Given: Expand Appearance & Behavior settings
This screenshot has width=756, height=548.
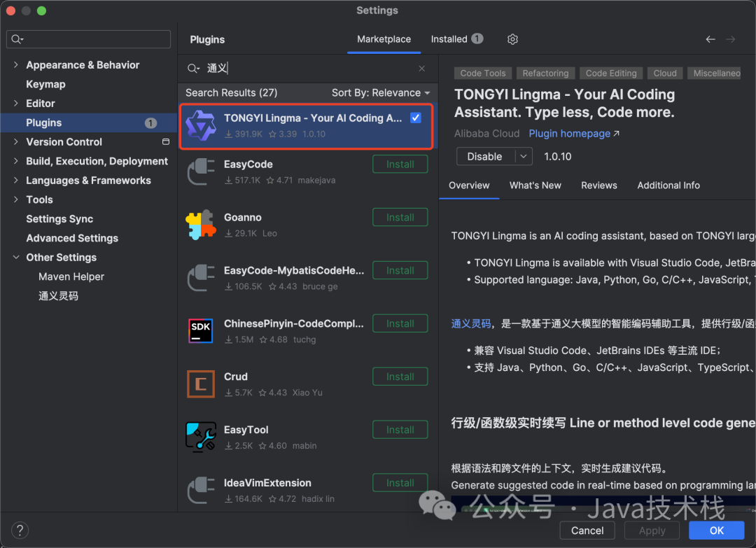Looking at the screenshot, I should (x=16, y=64).
